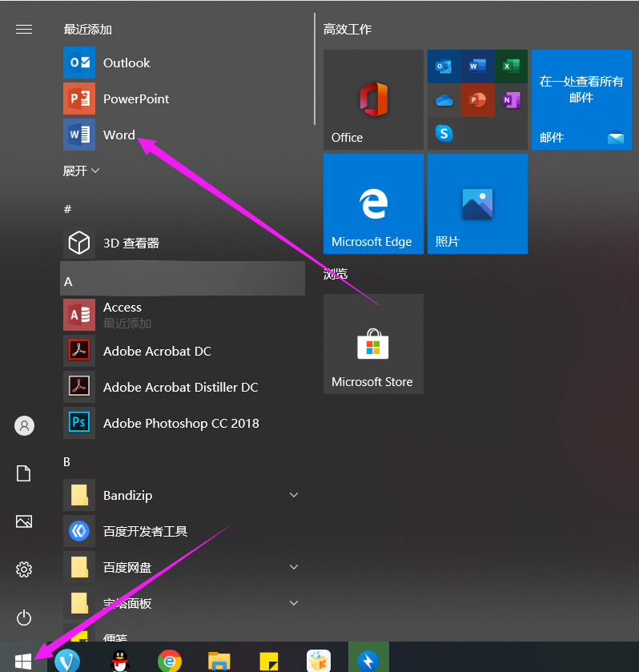Screen dimensions: 639x672
Task: Open Adobe Acrobat Distiller DC
Action: click(183, 387)
